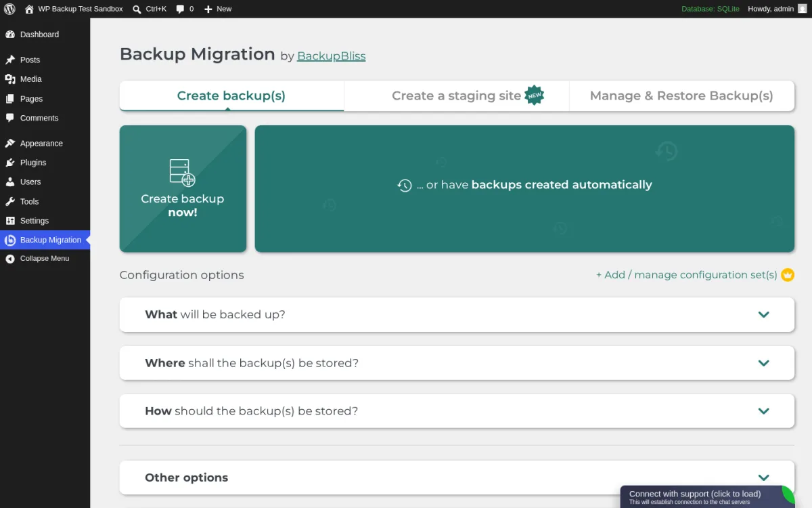The image size is (812, 508).
Task: Click the Pages icon in sidebar
Action: (x=10, y=99)
